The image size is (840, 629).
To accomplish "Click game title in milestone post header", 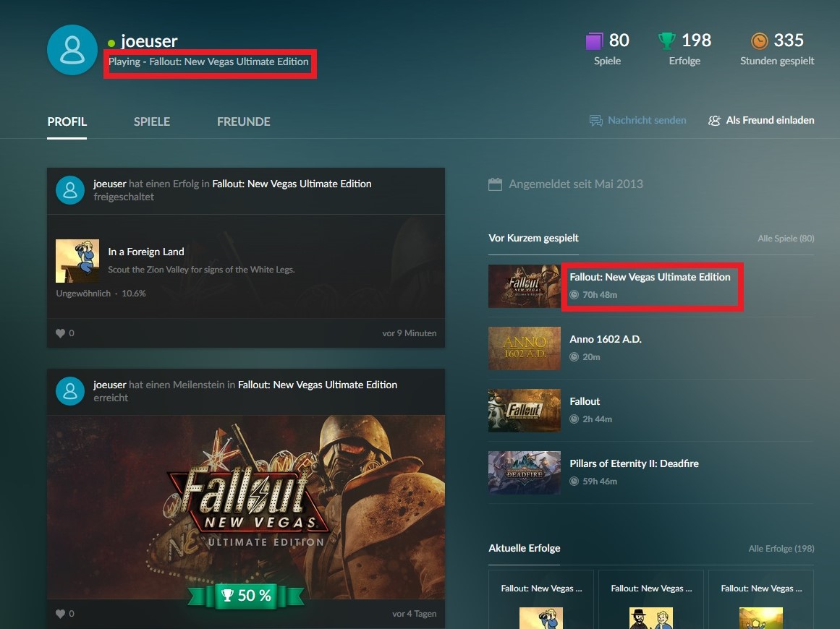I will click(x=318, y=385).
